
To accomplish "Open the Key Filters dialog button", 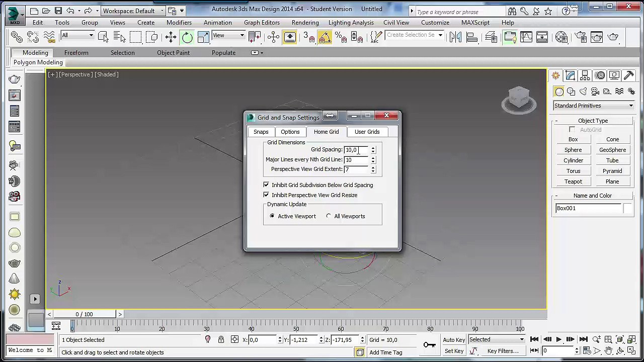I will pyautogui.click(x=503, y=351).
